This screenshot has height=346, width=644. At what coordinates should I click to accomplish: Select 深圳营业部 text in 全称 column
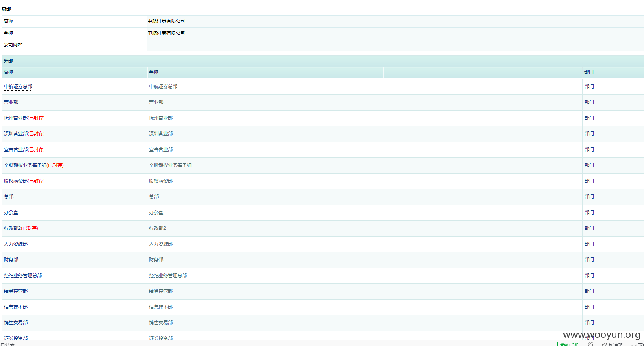161,134
